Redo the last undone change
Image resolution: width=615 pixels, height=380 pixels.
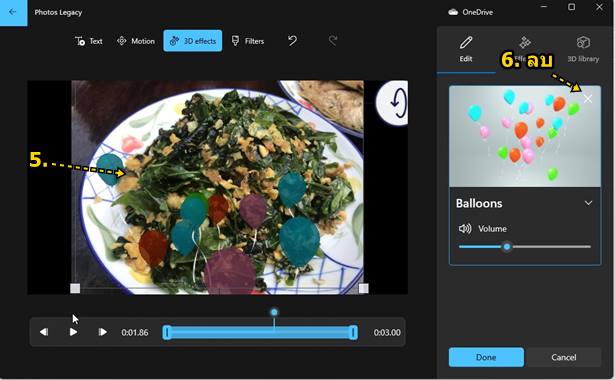333,40
